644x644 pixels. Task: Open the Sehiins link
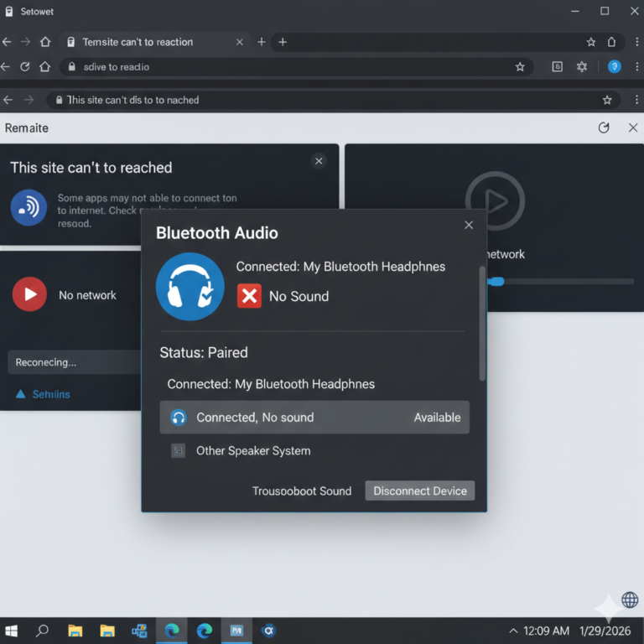[x=51, y=394]
